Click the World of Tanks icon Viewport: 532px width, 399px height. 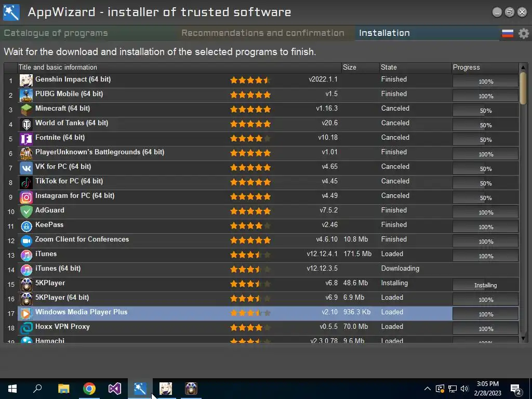[26, 125]
